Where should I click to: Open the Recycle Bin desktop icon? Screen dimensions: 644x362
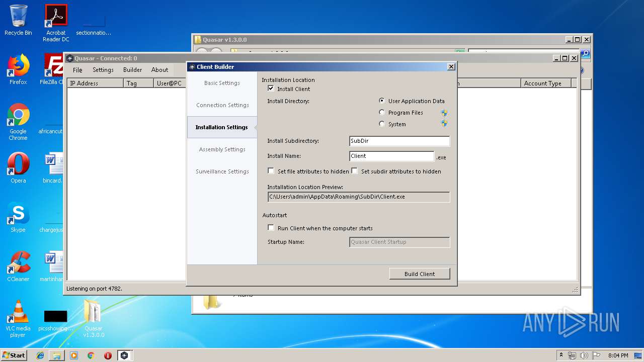[x=18, y=20]
